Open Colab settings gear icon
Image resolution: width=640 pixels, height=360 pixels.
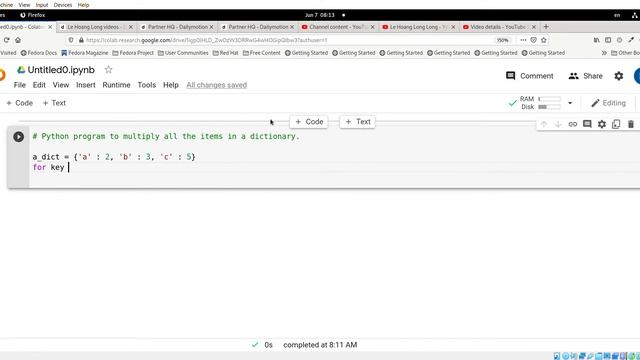pyautogui.click(x=619, y=76)
